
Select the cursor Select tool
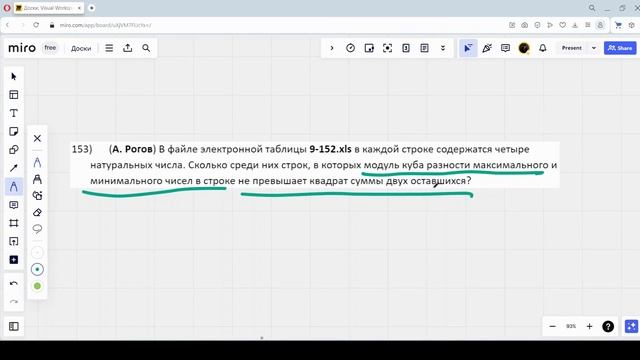pyautogui.click(x=13, y=77)
